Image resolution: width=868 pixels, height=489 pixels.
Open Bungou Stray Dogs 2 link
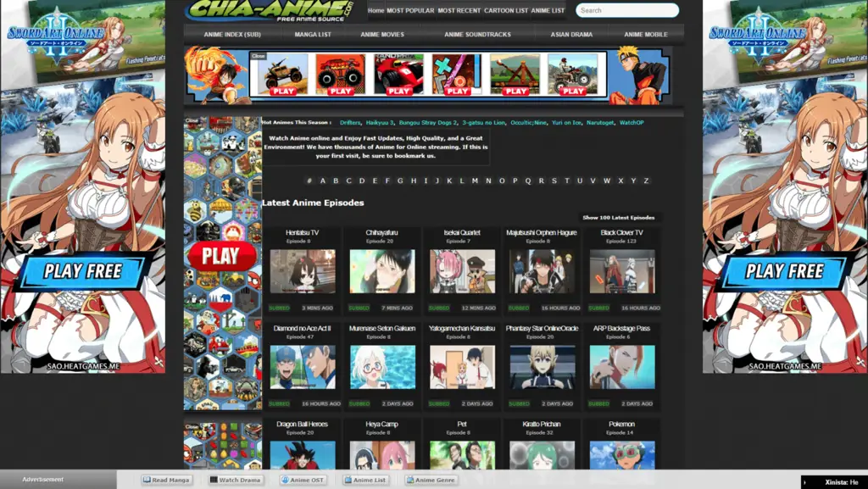428,123
